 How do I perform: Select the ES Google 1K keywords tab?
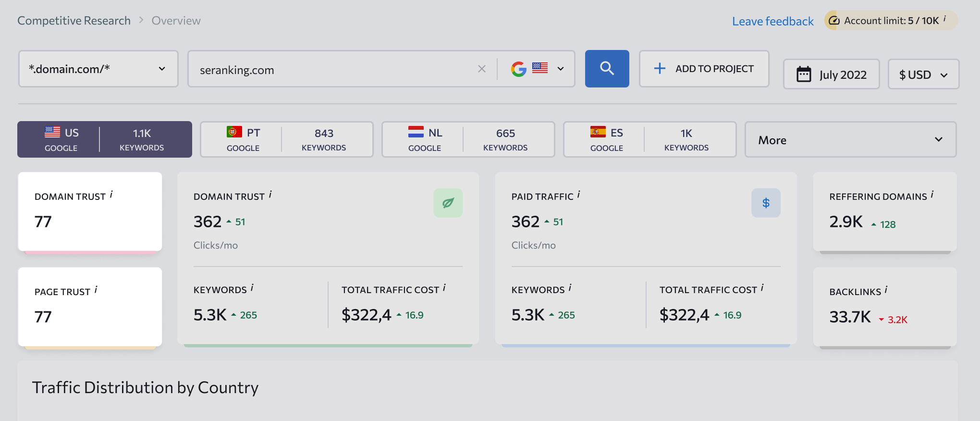(x=649, y=139)
